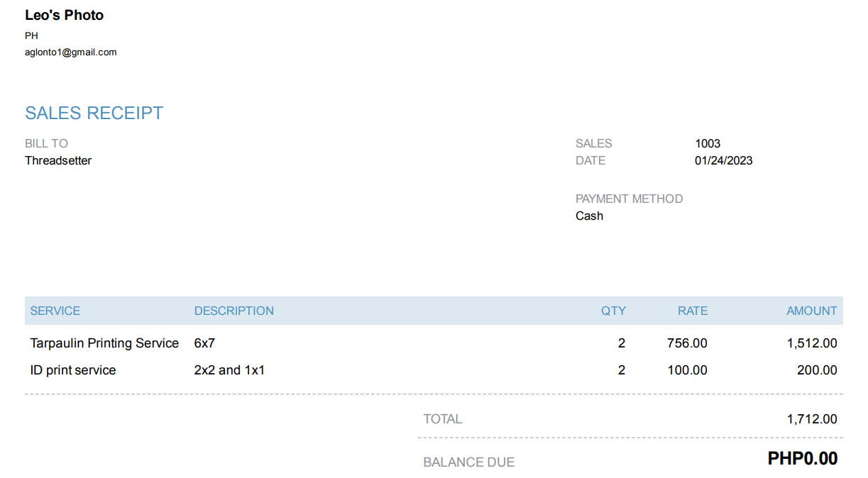Click the DESCRIPTION column header
Image resolution: width=868 pixels, height=478 pixels.
[x=234, y=311]
